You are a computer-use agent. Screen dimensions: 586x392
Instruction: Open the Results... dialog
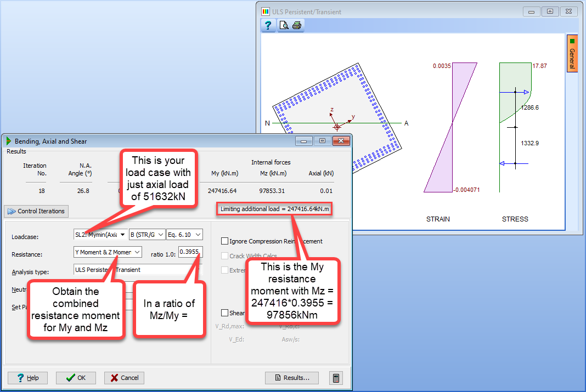coord(291,378)
